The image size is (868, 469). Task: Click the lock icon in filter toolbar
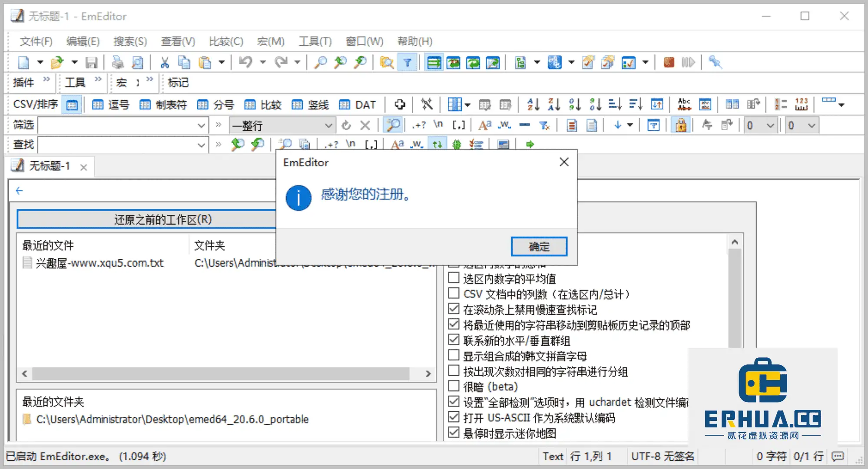(681, 126)
